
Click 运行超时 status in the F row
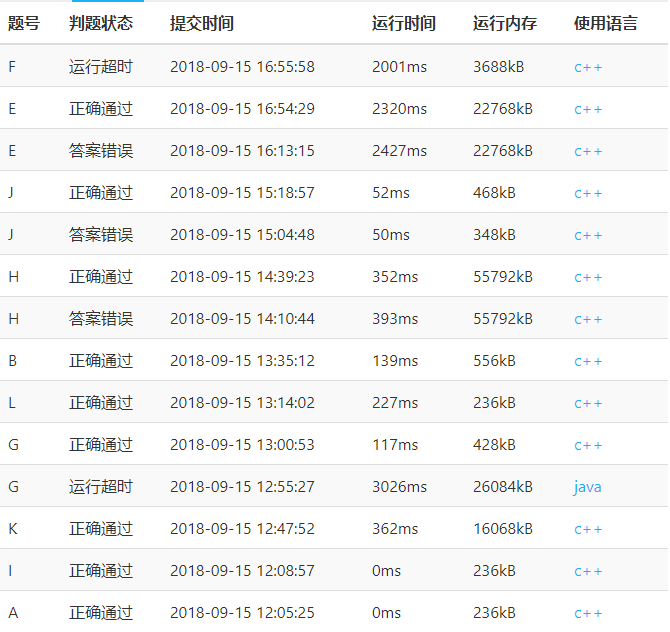(101, 67)
